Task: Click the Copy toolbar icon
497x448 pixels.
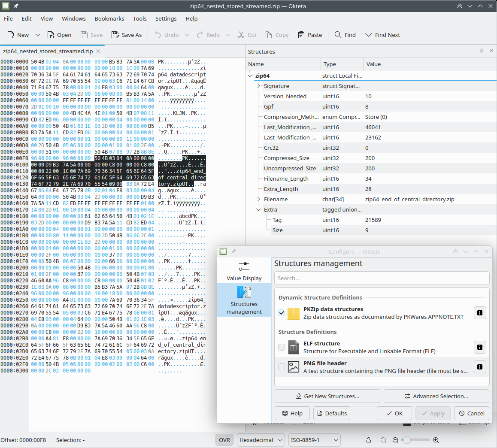Action: click(269, 35)
